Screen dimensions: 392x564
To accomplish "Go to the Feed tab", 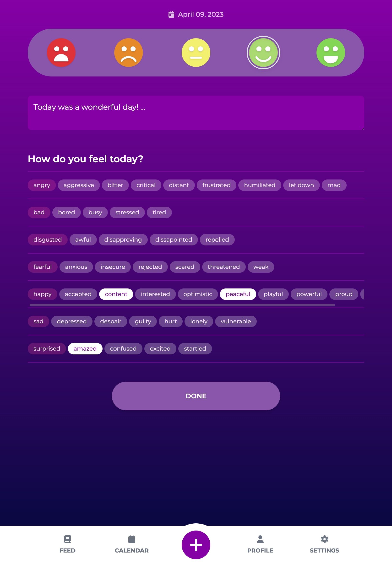I will 67,544.
